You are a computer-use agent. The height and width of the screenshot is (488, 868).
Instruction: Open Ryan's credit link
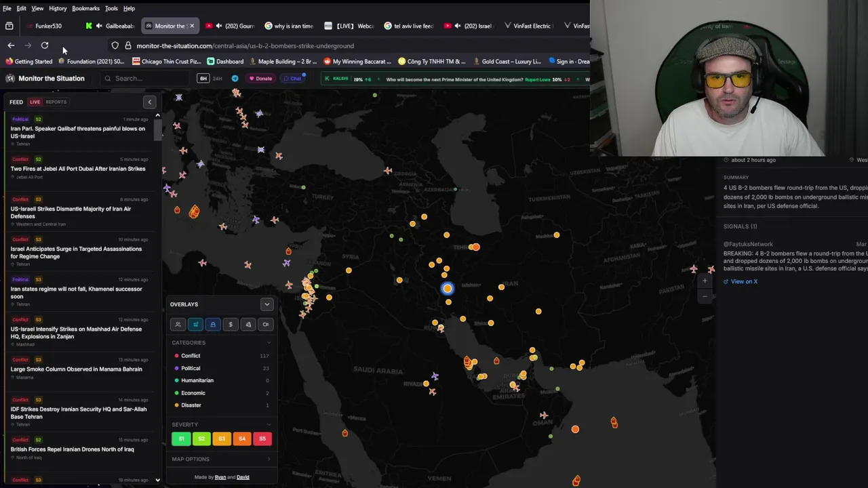coord(220,477)
